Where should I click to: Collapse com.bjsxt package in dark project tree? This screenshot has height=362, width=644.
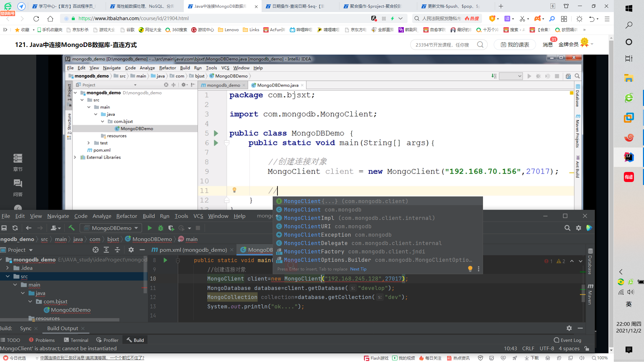30,301
